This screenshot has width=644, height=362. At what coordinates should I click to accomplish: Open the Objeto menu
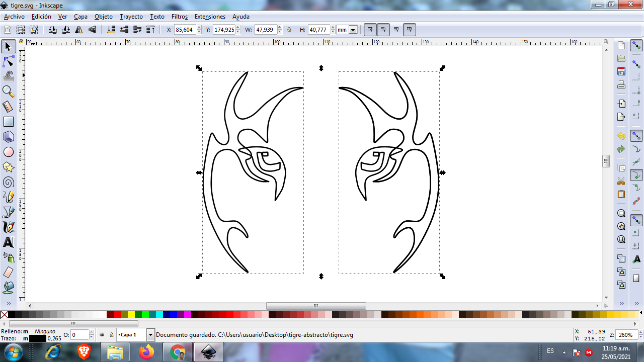[104, 17]
